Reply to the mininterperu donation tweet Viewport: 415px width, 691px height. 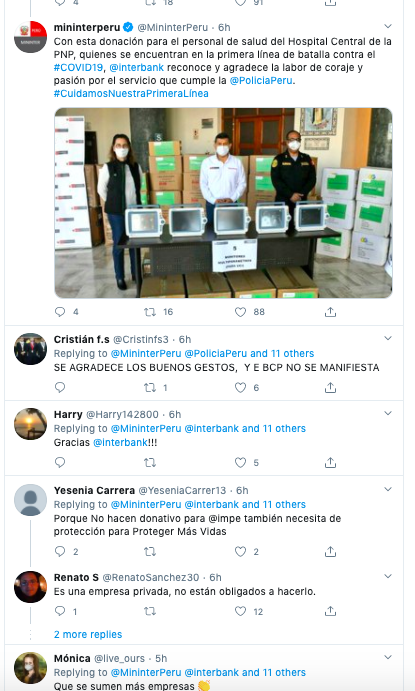[60, 312]
